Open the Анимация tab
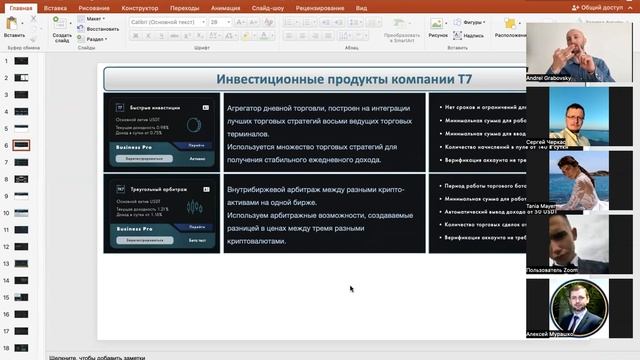 pyautogui.click(x=225, y=8)
